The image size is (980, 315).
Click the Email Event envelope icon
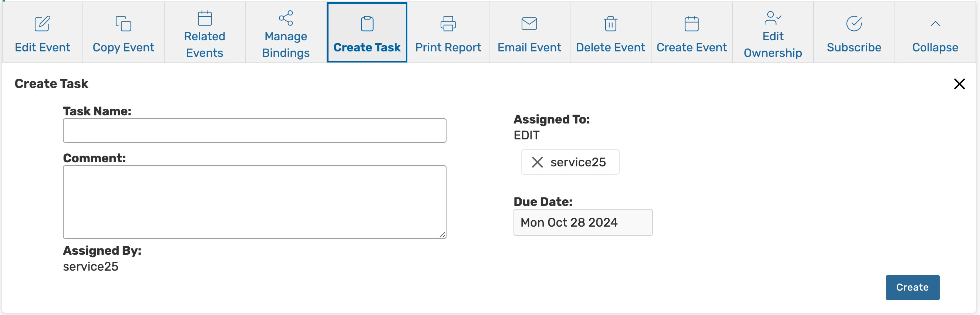(529, 24)
